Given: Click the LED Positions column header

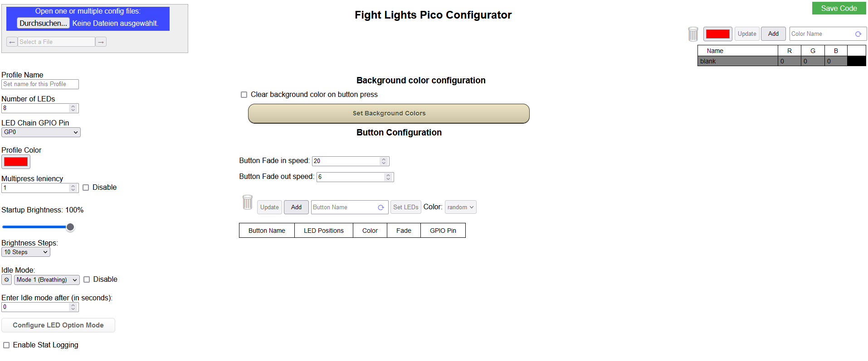Looking at the screenshot, I should click(323, 231).
